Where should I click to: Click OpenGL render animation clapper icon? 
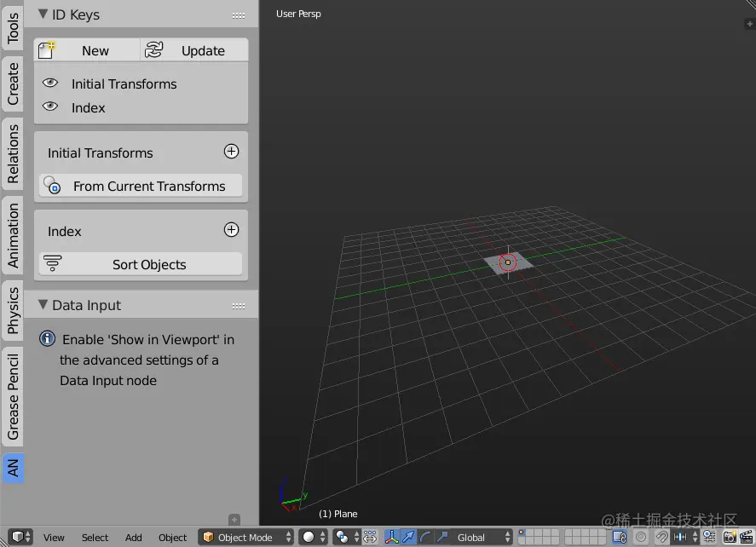click(747, 537)
